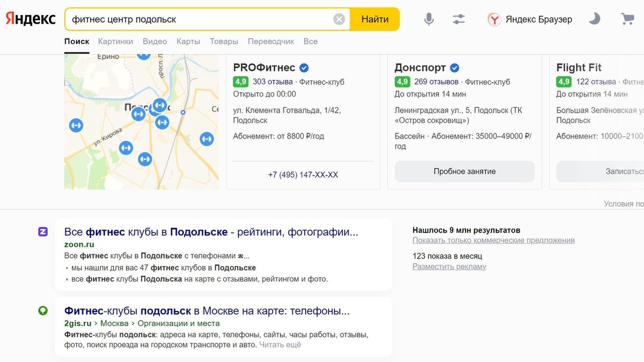Click PROФитнес phone number +7 (495) 147-XX-XX
Screen dimensions: 644x362
click(303, 175)
